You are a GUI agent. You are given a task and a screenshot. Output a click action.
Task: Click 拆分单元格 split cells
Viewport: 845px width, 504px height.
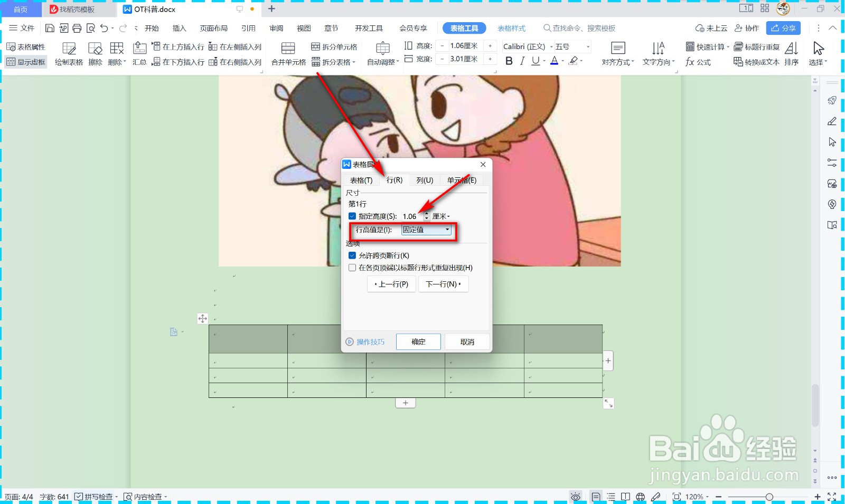pyautogui.click(x=334, y=47)
